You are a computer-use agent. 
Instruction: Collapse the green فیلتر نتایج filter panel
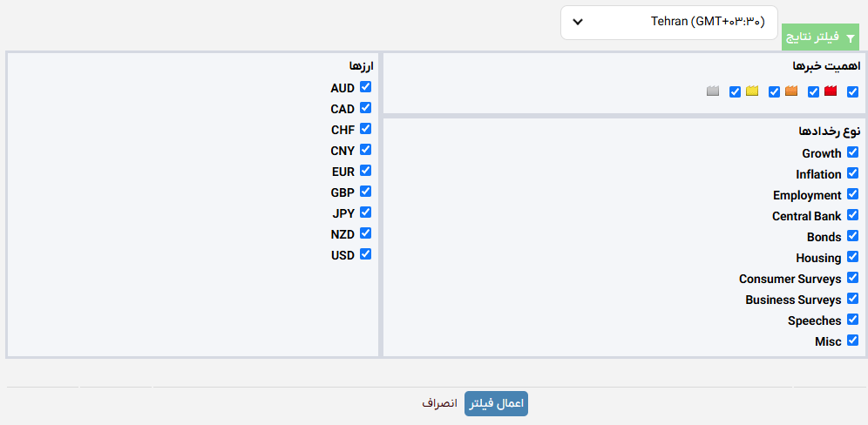820,37
